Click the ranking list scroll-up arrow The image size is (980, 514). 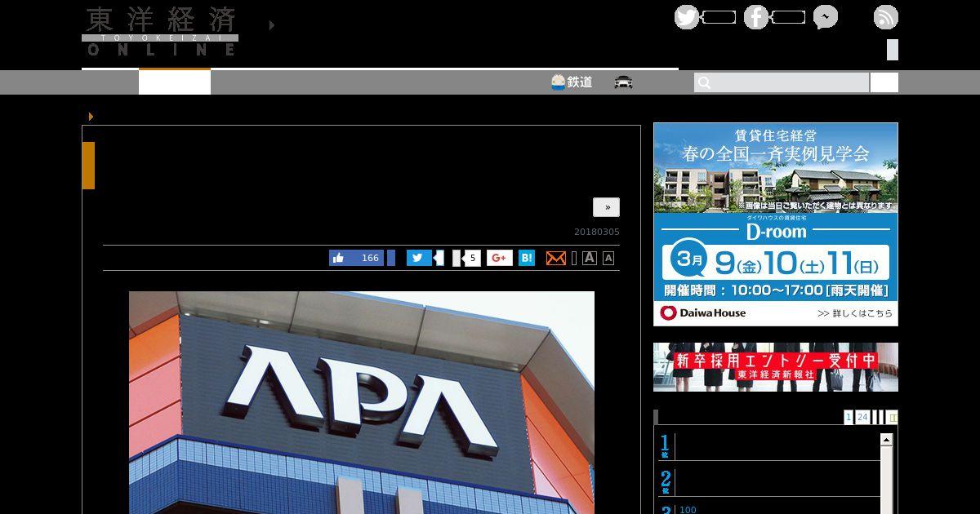(886, 440)
